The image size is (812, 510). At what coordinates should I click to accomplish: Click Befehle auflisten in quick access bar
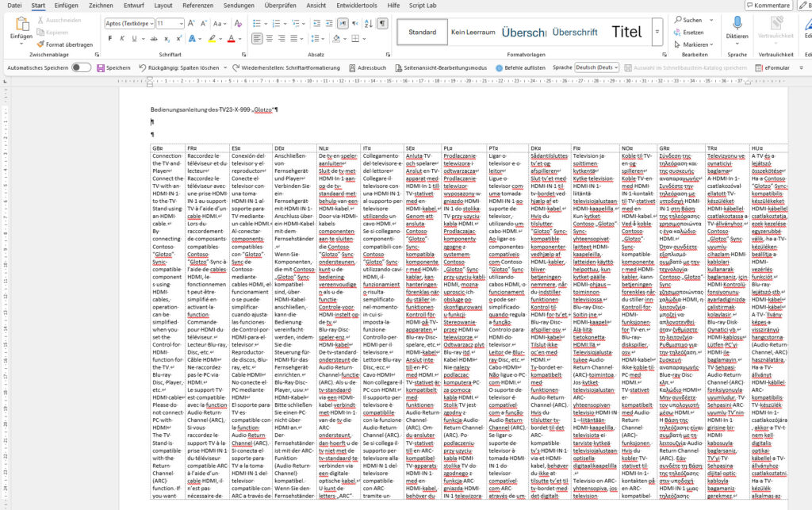pyautogui.click(x=520, y=68)
